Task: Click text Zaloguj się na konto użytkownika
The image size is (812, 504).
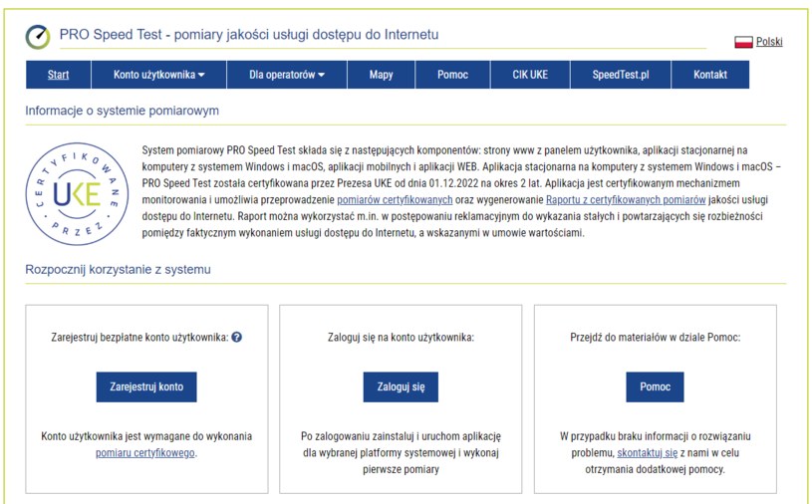Action: (x=401, y=338)
